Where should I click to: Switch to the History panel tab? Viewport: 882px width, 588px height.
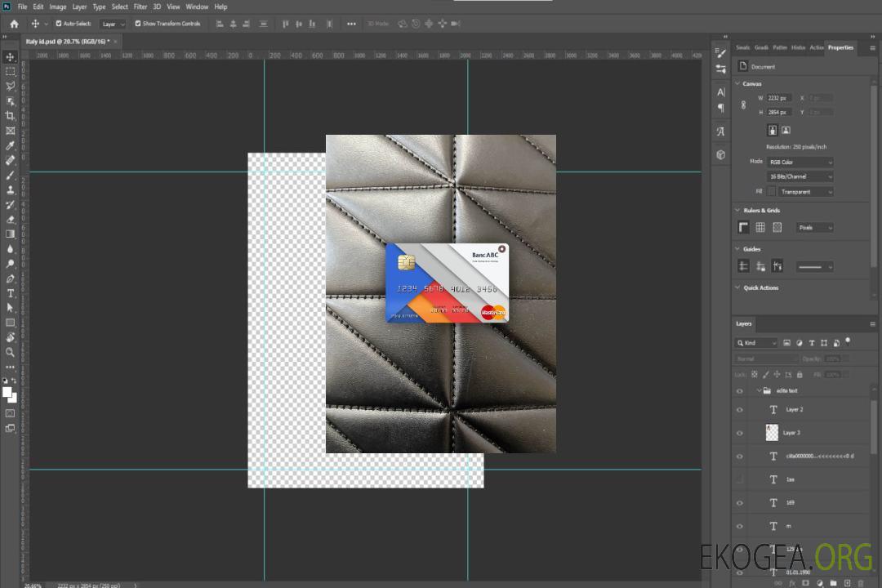798,47
